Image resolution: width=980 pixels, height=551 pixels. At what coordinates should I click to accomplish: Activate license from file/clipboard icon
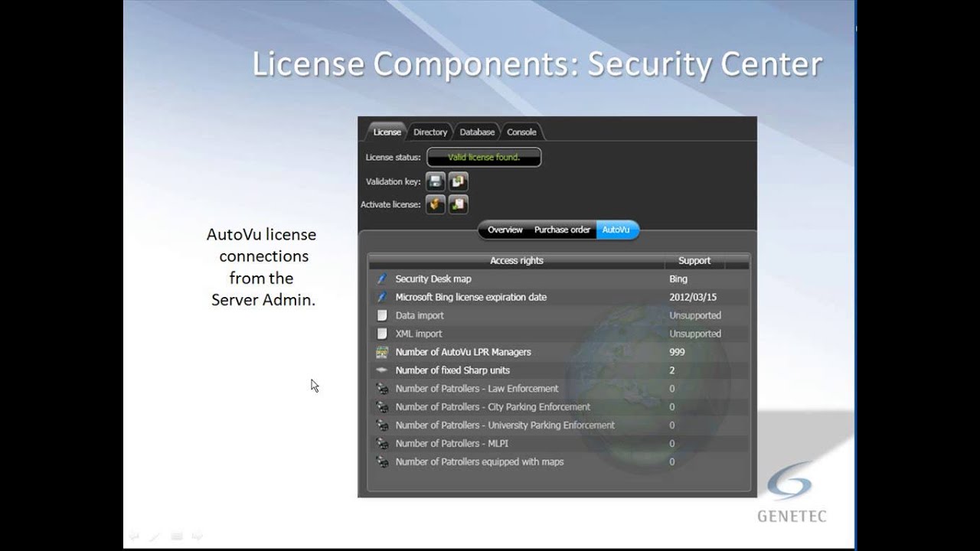[x=458, y=204]
